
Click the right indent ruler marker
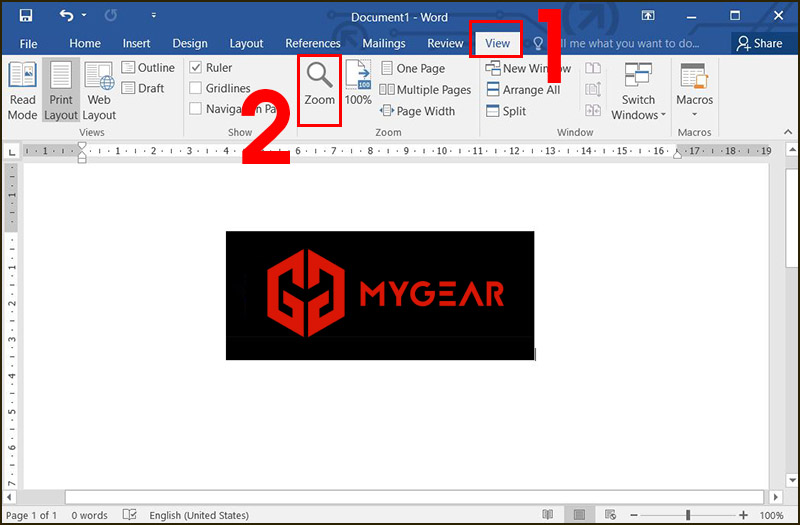678,155
